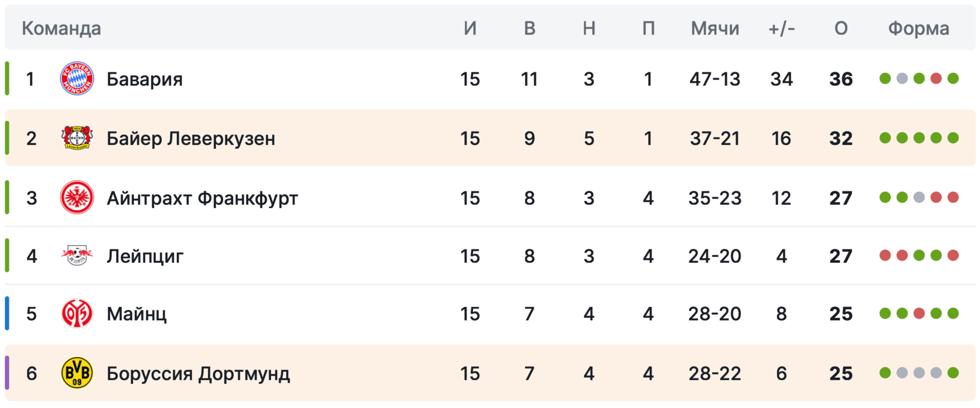Click Frankfurt's grey draw form dot

pos(919,197)
